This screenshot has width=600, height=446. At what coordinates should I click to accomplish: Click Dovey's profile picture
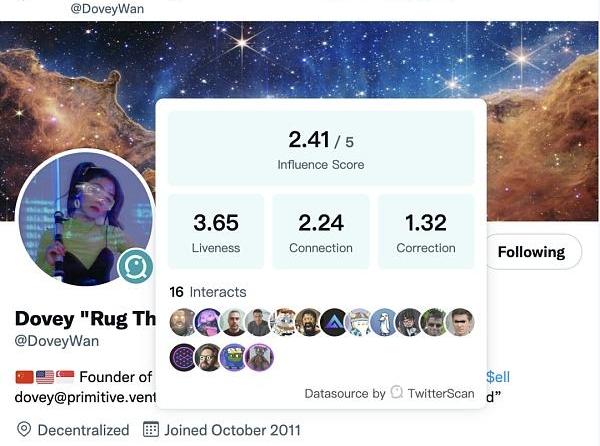pos(85,218)
